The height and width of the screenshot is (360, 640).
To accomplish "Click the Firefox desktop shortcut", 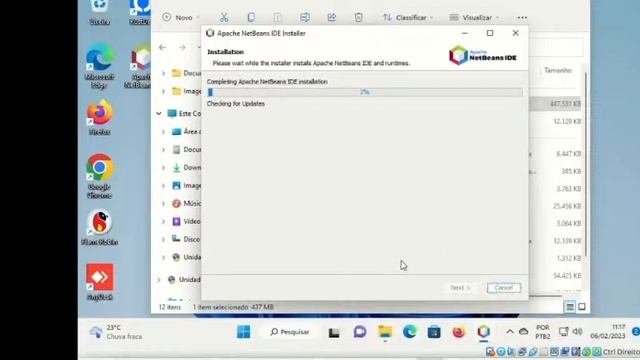I will point(99,117).
